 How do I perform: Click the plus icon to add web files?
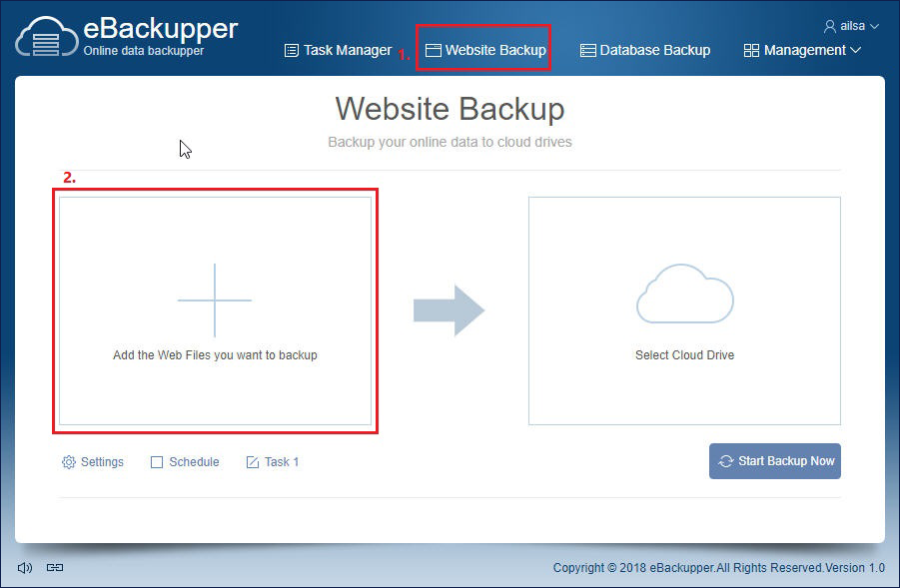click(215, 300)
